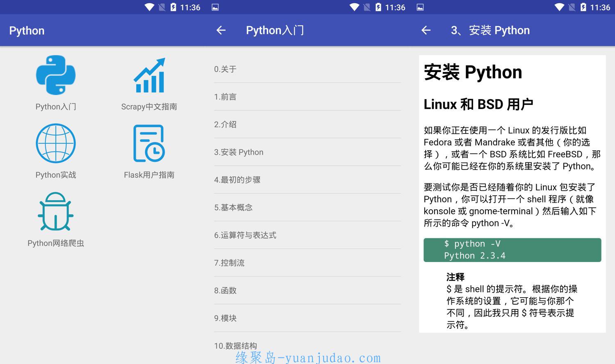Tap the battery icon in right status bar
615x364 pixels.
coord(583,7)
